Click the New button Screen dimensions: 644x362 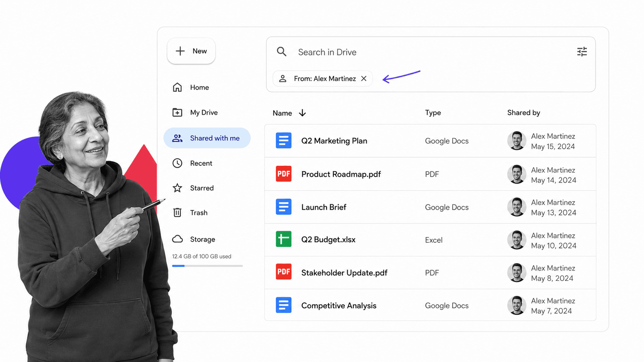point(191,51)
